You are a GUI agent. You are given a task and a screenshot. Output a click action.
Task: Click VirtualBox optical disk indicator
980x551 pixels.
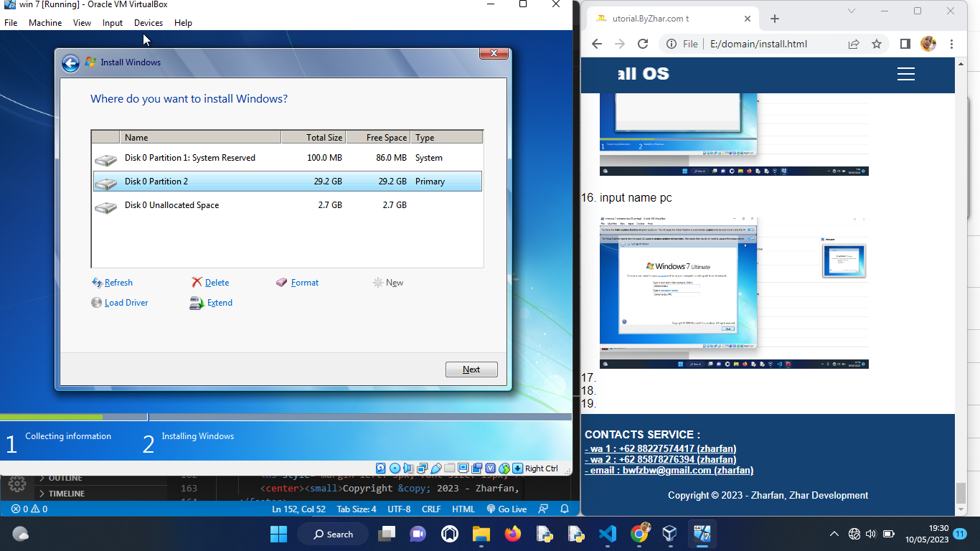pos(395,468)
